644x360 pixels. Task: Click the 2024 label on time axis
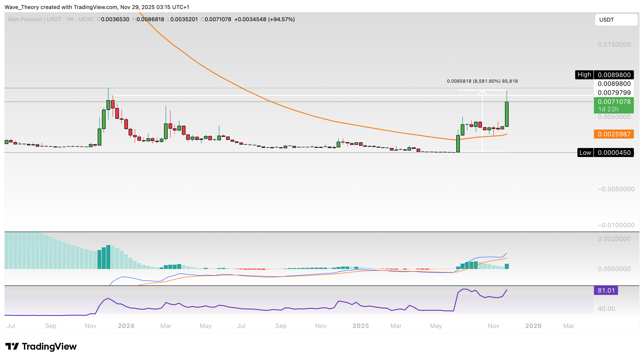coord(126,326)
